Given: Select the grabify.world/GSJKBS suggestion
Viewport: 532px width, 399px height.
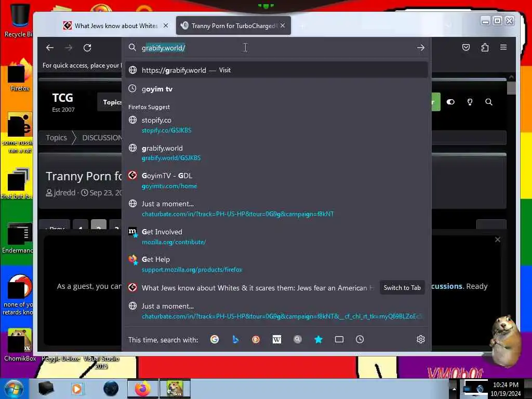Looking at the screenshot, I should pyautogui.click(x=276, y=153).
